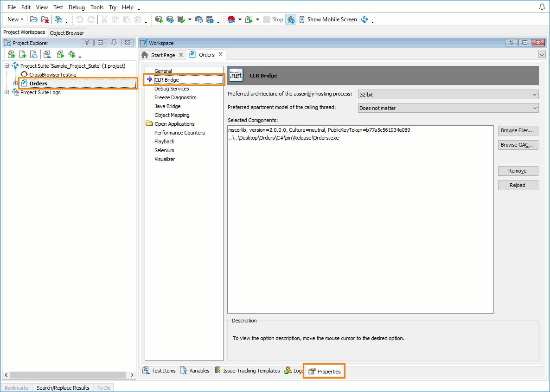The height and width of the screenshot is (392, 550).
Task: Click the run project icon in Project Explorer
Action: coord(60,54)
